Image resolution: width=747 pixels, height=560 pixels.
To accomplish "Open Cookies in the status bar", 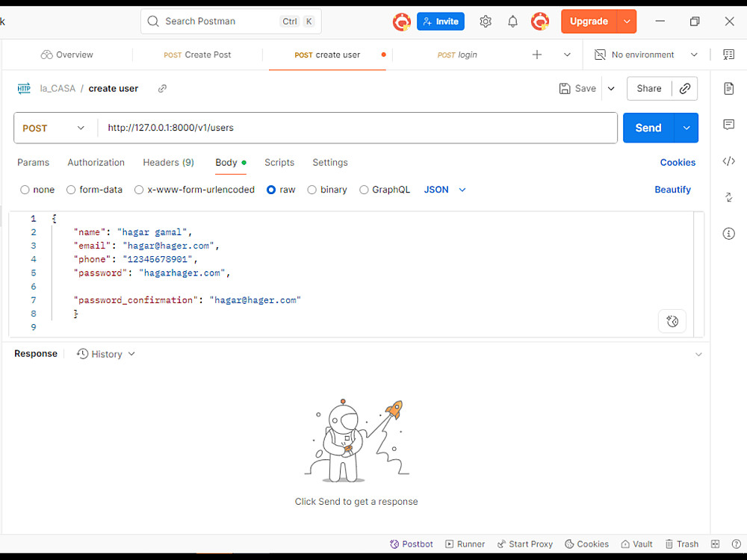I will [586, 544].
